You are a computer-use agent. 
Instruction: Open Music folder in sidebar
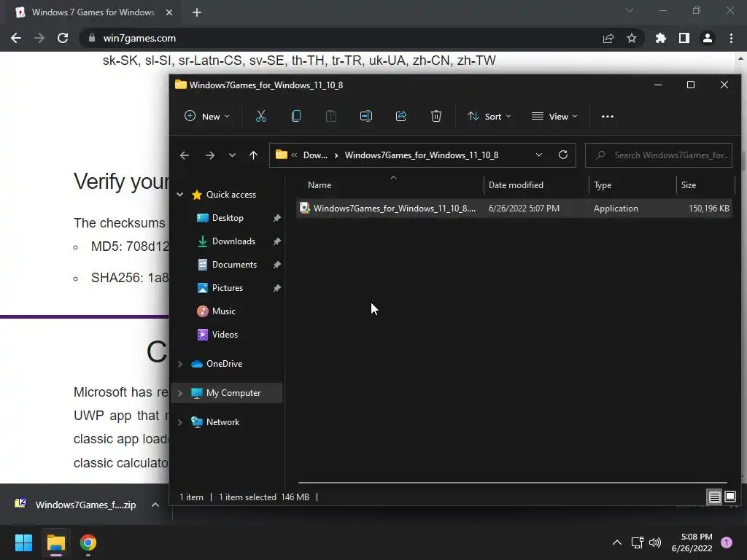pyautogui.click(x=223, y=311)
